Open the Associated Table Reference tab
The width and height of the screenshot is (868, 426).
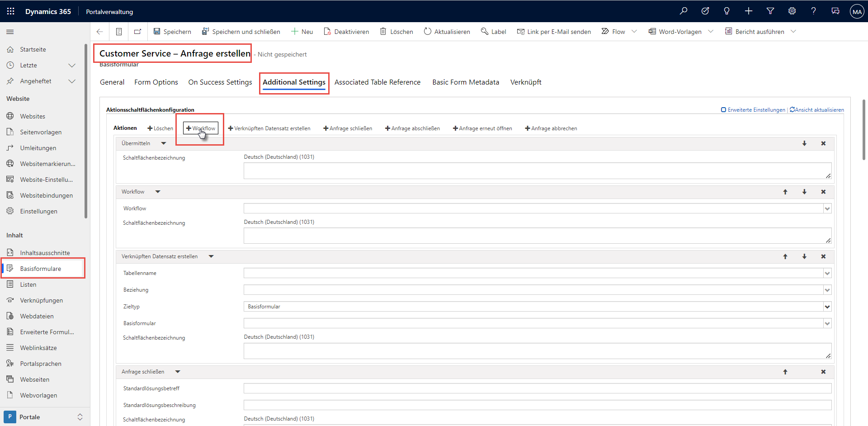(377, 82)
